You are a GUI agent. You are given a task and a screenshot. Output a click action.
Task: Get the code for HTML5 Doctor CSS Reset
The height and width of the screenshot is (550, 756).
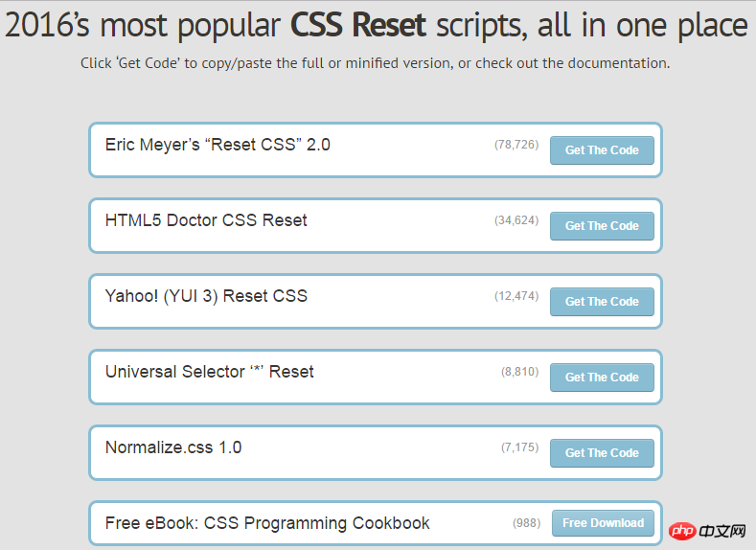pyautogui.click(x=602, y=226)
